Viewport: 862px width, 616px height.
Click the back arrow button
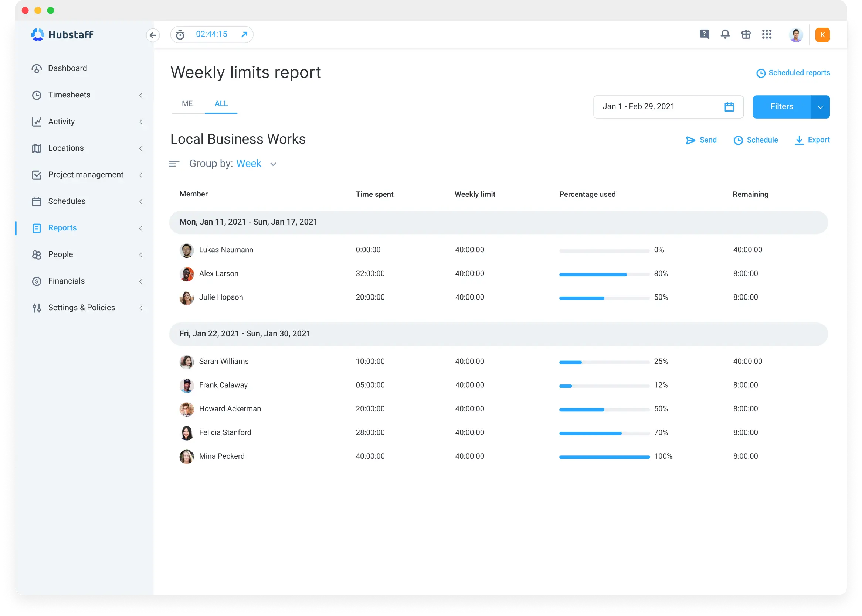coord(153,35)
